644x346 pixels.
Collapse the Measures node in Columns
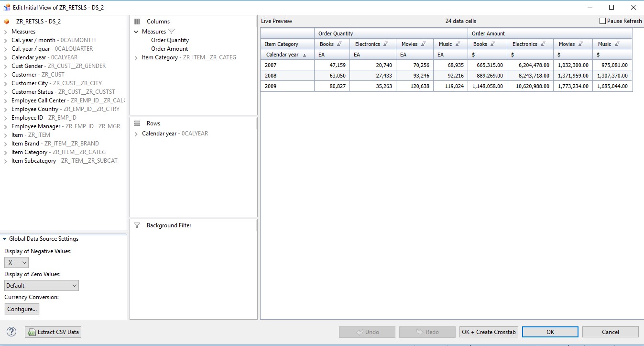[x=136, y=32]
